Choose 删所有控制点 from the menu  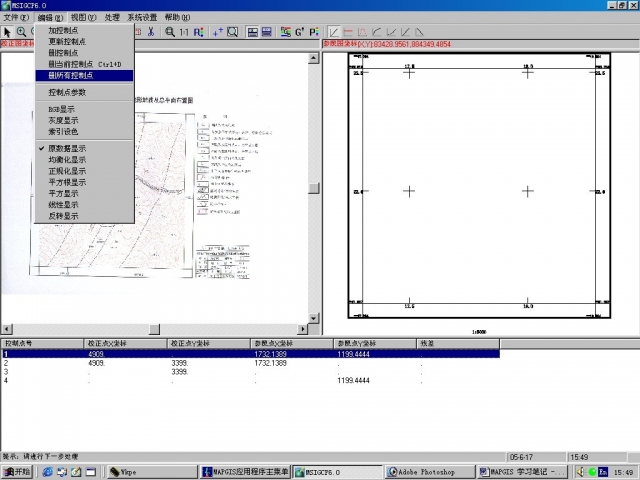tap(71, 75)
